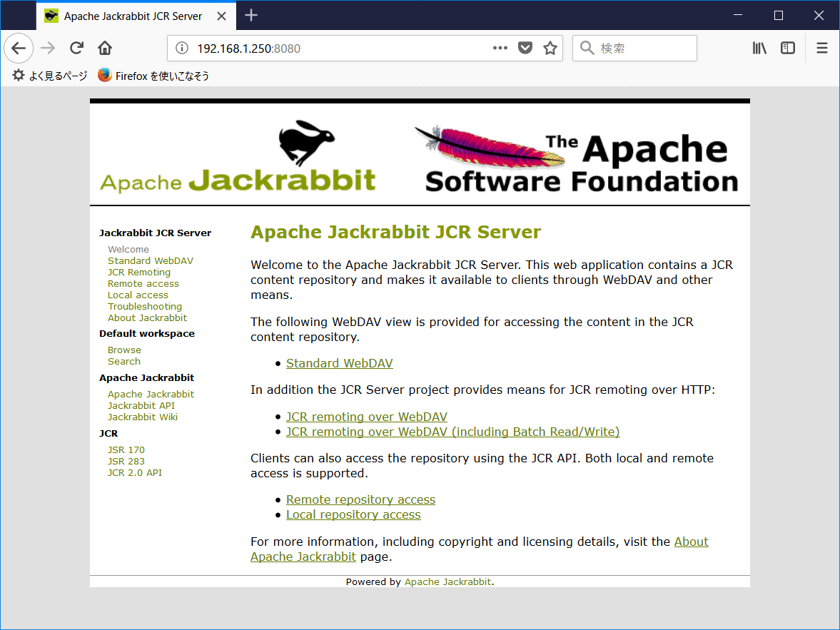The image size is (840, 630).
Task: Reload the current page
Action: 76,48
